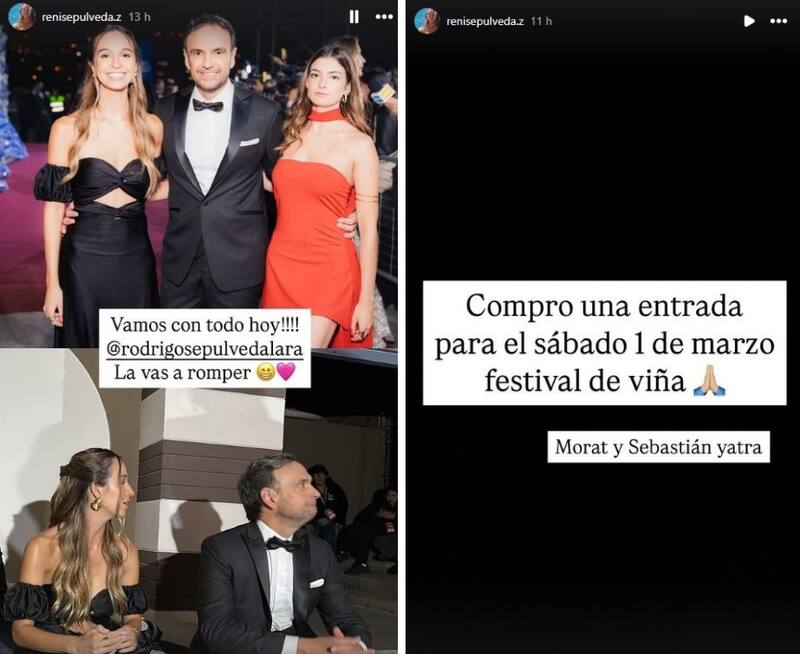The height and width of the screenshot is (654, 800).
Task: Open more options on left story
Action: click(384, 17)
